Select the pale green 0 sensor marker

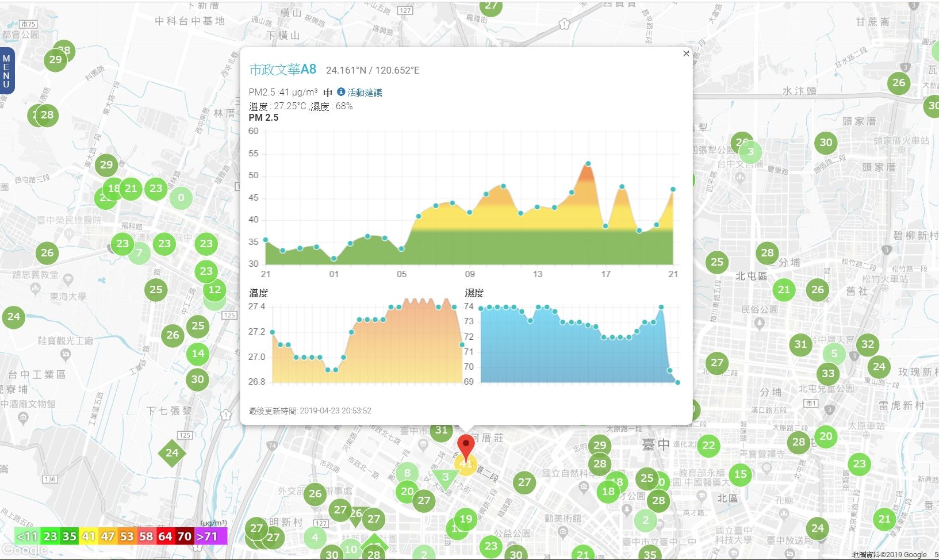pyautogui.click(x=181, y=198)
